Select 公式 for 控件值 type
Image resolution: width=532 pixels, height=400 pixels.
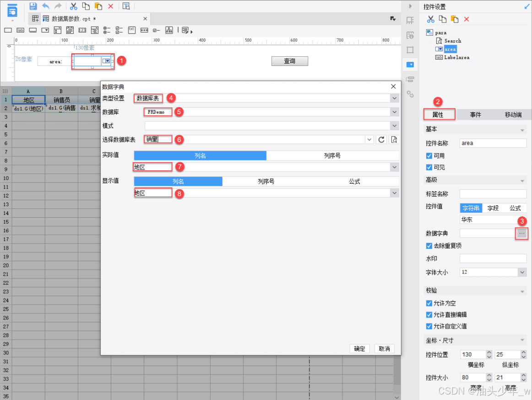pos(515,208)
